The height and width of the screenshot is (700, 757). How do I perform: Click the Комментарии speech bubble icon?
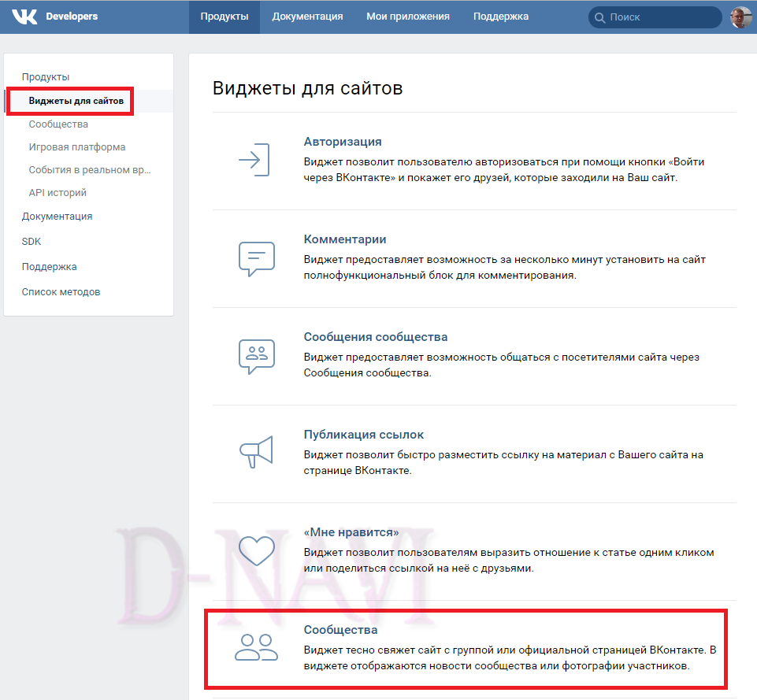click(x=257, y=258)
